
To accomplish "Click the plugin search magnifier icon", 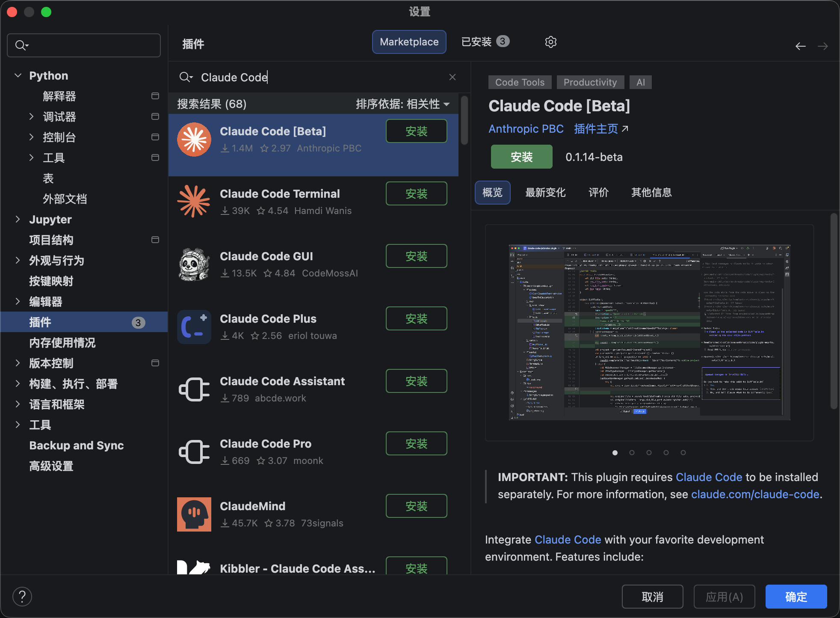I will [x=186, y=77].
